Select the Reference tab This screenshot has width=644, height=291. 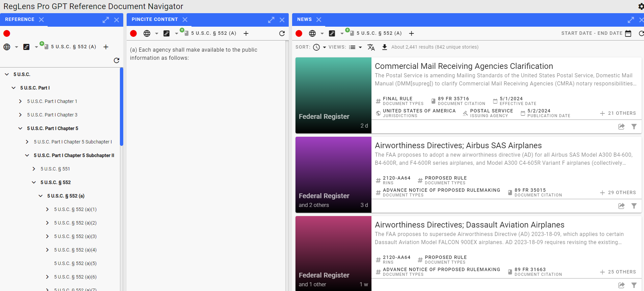pyautogui.click(x=20, y=20)
